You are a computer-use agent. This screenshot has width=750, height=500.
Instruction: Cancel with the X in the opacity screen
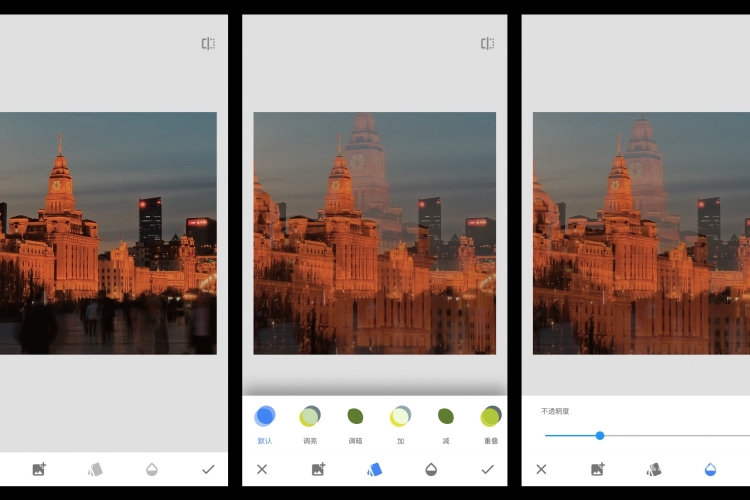click(x=541, y=469)
